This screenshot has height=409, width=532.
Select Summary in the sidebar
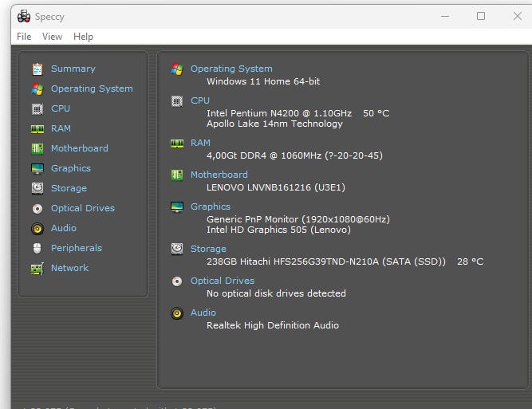coord(73,69)
